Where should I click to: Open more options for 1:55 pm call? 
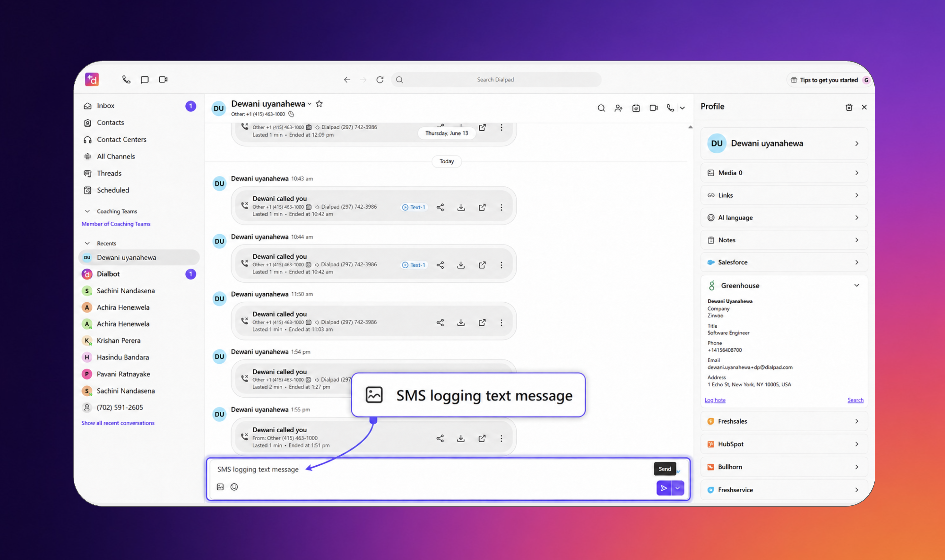pyautogui.click(x=501, y=438)
